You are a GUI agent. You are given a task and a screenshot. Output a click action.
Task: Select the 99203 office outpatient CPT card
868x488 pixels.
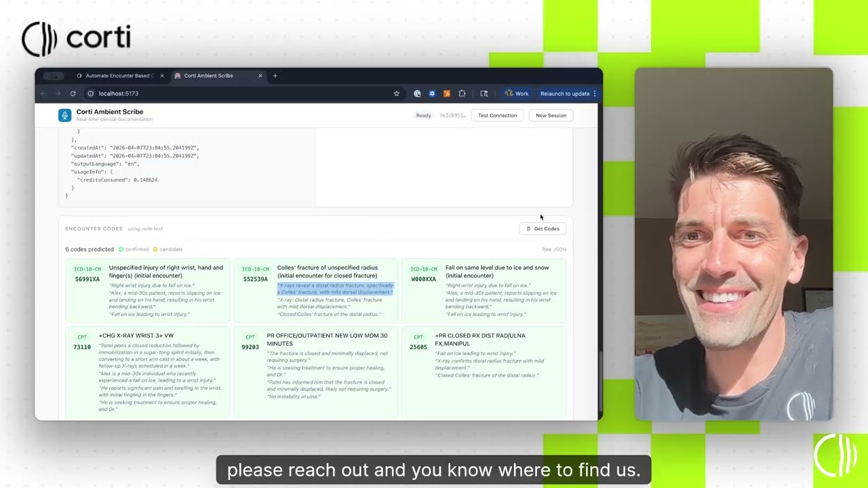[x=316, y=371]
